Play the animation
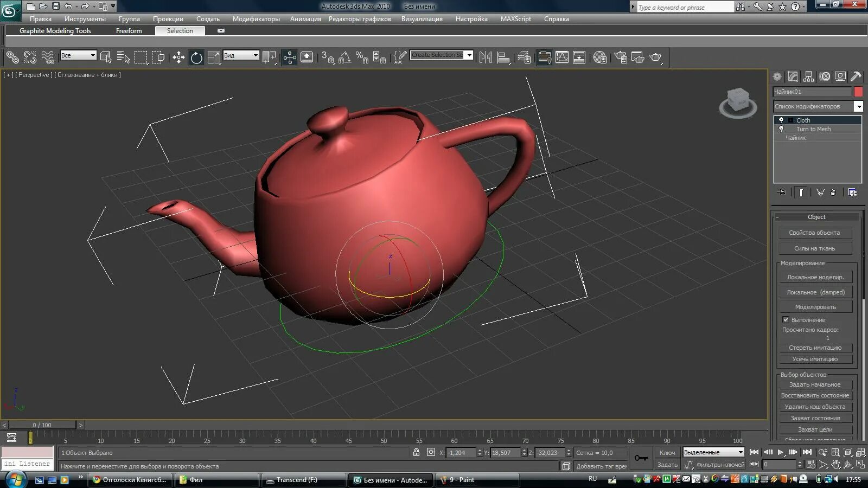The image size is (868, 488). 781,452
